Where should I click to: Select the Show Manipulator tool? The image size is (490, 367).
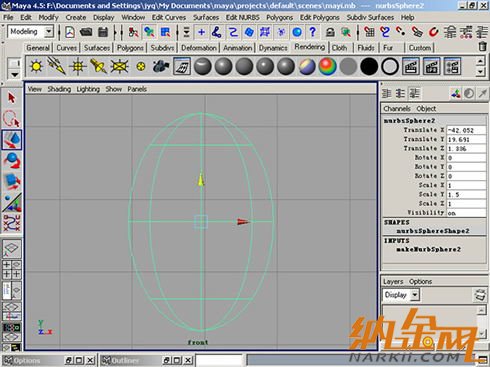point(12,202)
